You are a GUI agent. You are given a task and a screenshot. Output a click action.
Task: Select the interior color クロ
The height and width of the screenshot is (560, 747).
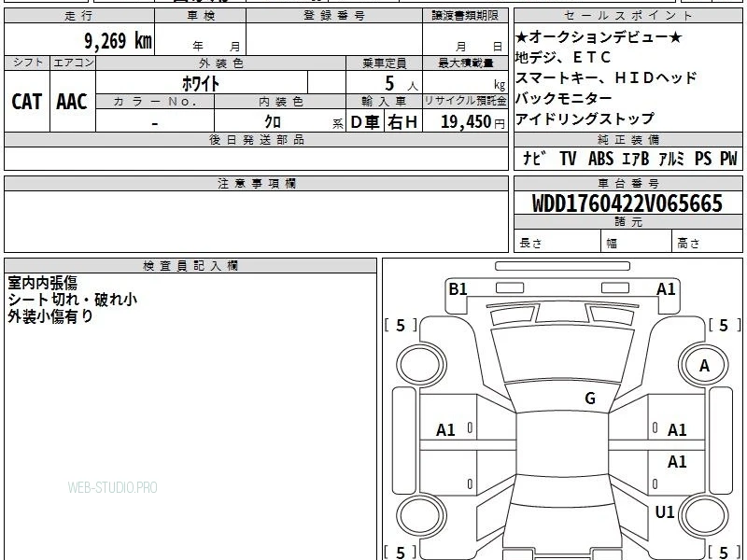pyautogui.click(x=273, y=122)
